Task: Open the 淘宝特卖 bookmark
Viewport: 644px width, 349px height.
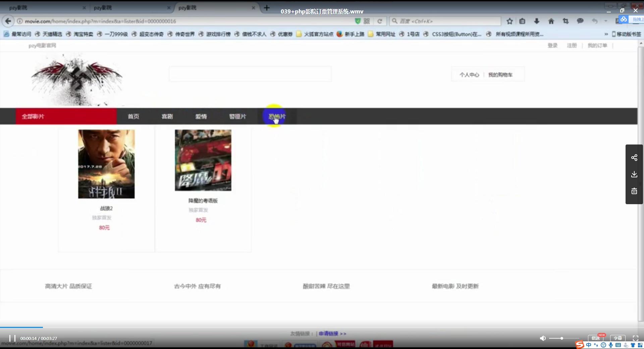Action: (x=80, y=34)
